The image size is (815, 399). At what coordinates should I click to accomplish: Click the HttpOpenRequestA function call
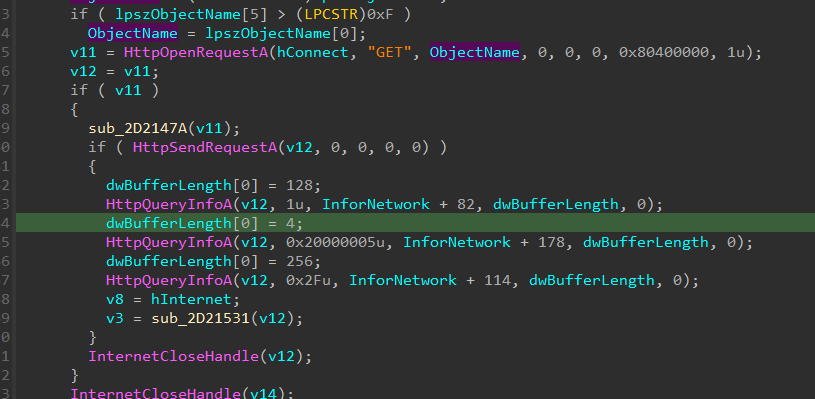[196, 52]
